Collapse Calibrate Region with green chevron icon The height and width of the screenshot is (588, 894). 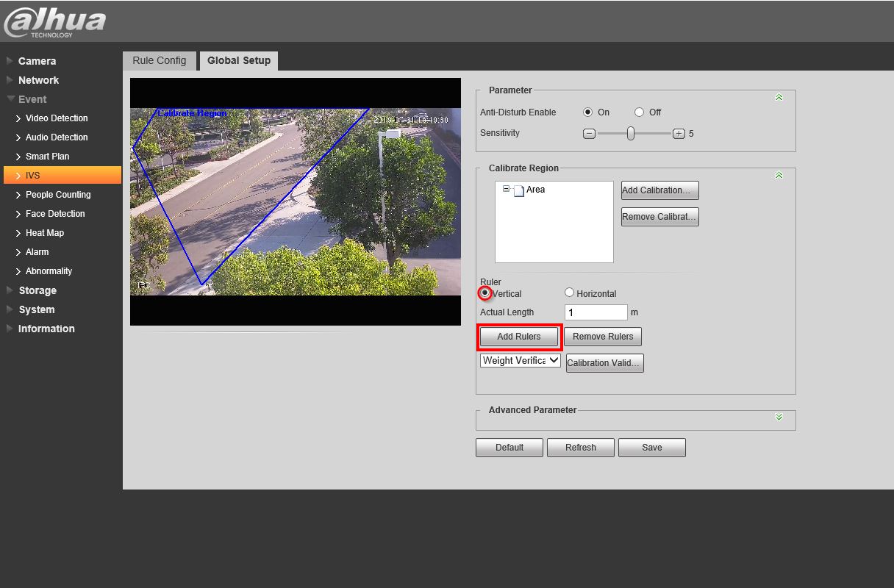(x=779, y=176)
